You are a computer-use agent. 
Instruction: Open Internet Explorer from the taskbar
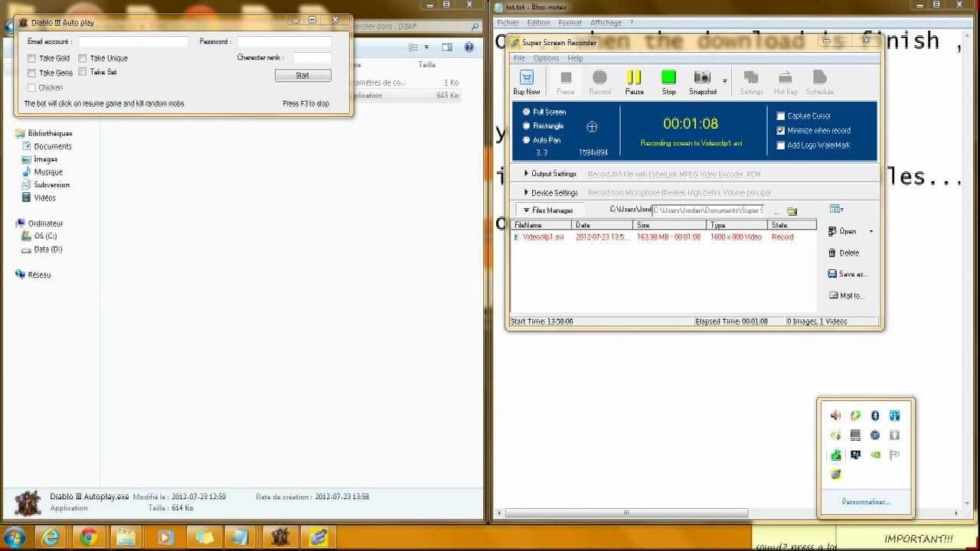52,536
